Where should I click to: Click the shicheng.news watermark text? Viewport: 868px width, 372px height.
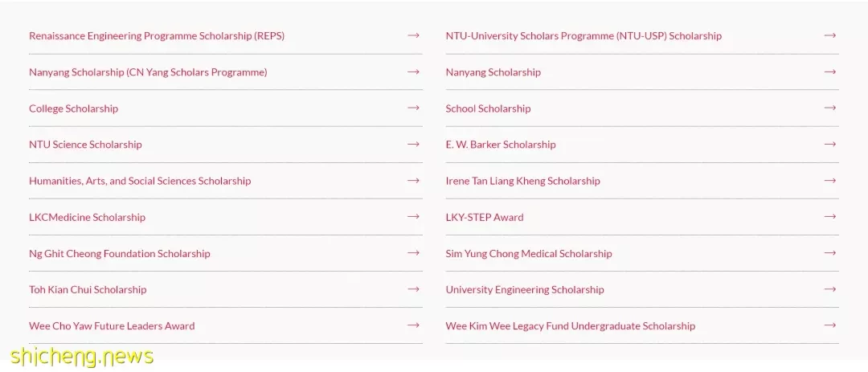pyautogui.click(x=81, y=356)
